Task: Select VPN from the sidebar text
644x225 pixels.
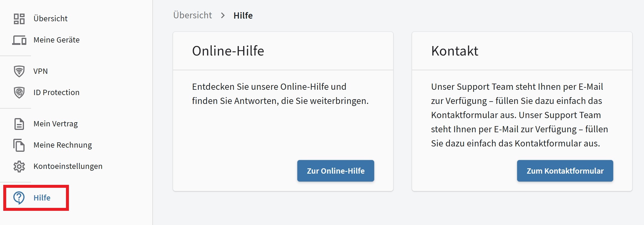Action: pyautogui.click(x=40, y=71)
